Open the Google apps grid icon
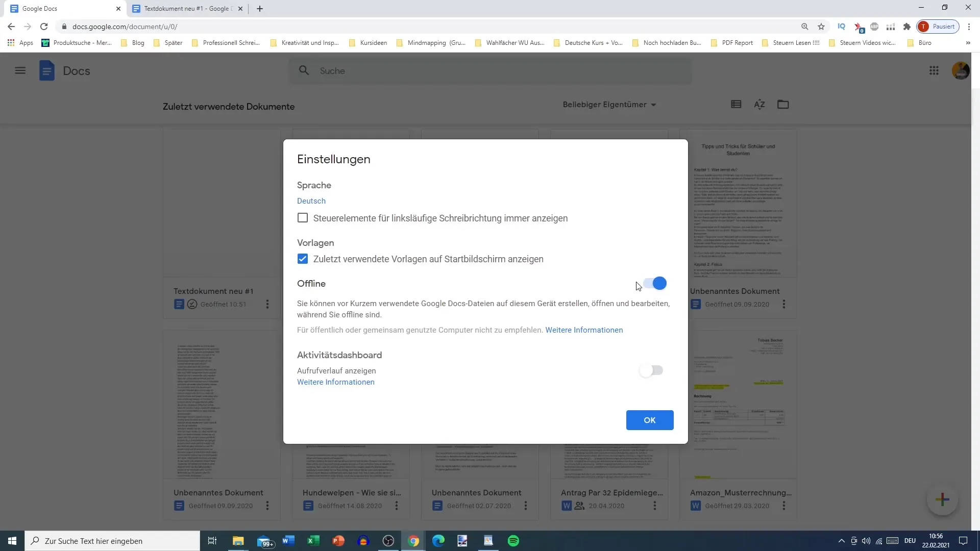Viewport: 980px width, 551px height. (x=934, y=71)
